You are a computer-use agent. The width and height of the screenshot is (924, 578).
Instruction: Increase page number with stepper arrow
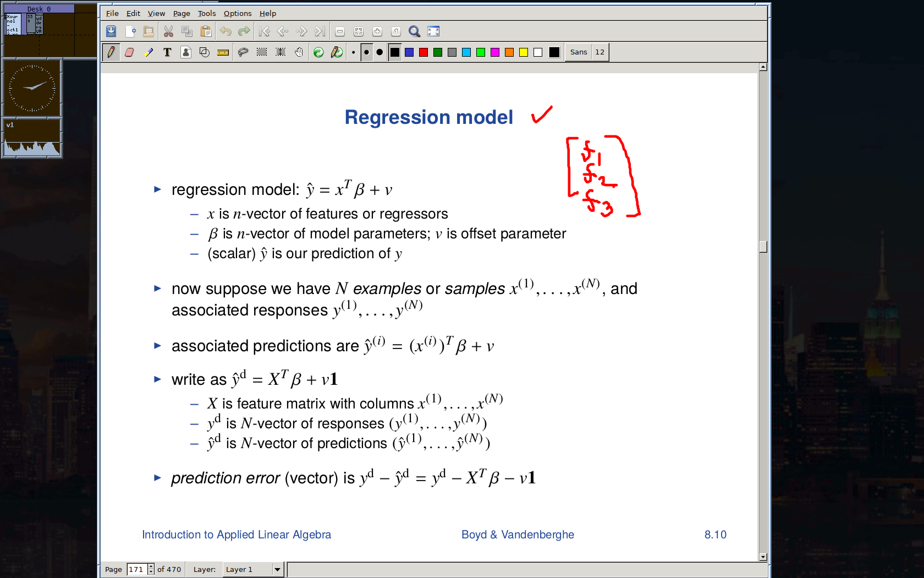click(x=151, y=566)
